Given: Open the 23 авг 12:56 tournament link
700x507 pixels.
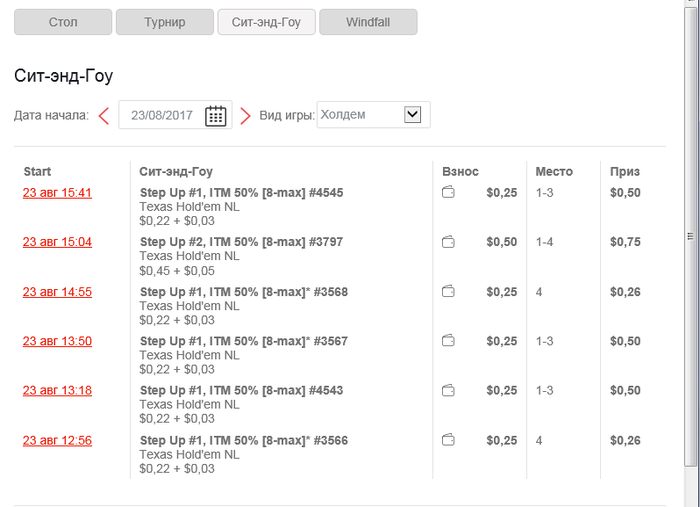Looking at the screenshot, I should [57, 440].
